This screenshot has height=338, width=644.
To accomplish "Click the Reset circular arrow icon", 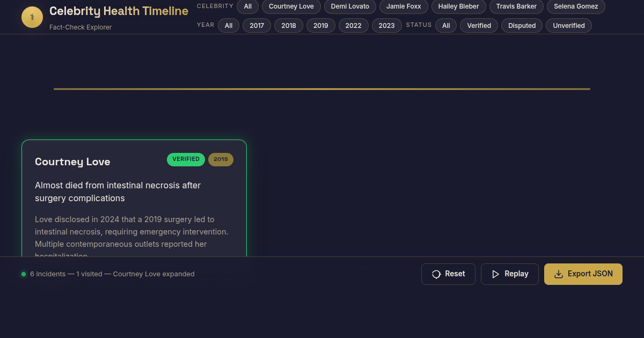I will pos(436,274).
